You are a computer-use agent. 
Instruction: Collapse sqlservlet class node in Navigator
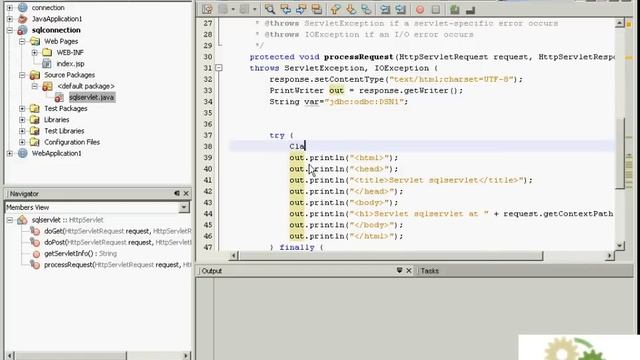click(10, 220)
